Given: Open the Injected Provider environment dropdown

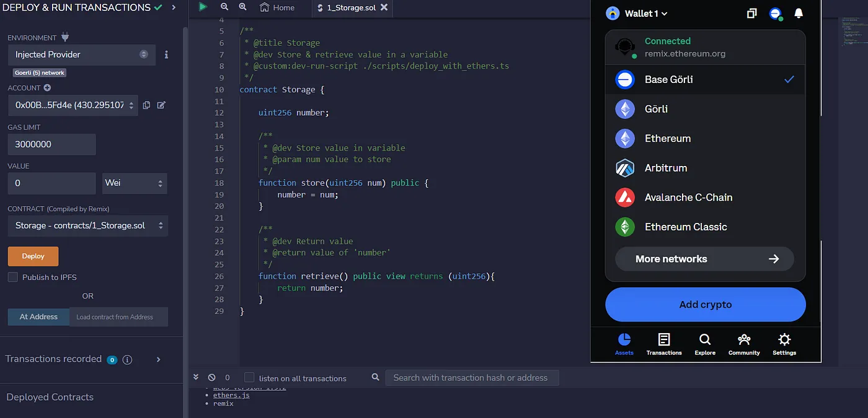Looking at the screenshot, I should click(x=81, y=54).
